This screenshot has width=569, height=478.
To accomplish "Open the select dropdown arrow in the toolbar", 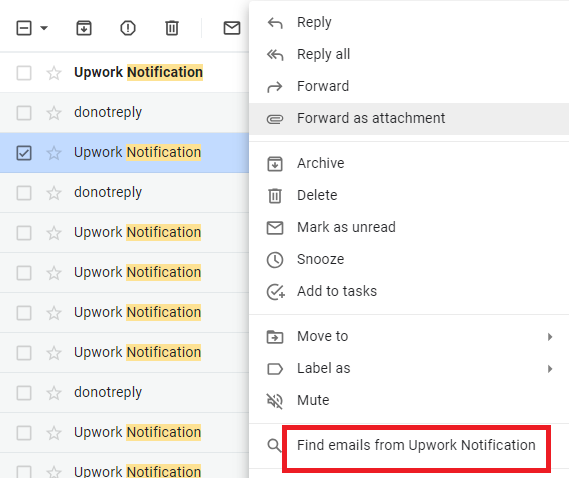I will click(x=44, y=28).
